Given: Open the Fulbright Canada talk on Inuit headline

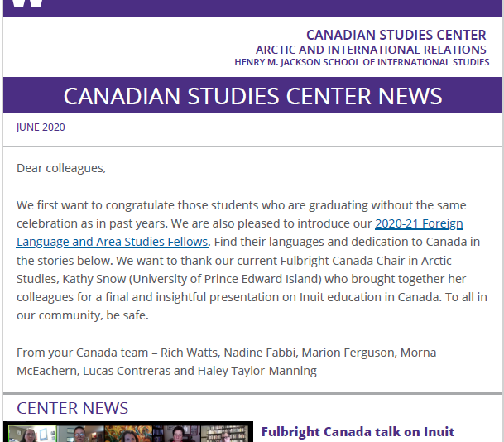Looking at the screenshot, I should coord(358,432).
